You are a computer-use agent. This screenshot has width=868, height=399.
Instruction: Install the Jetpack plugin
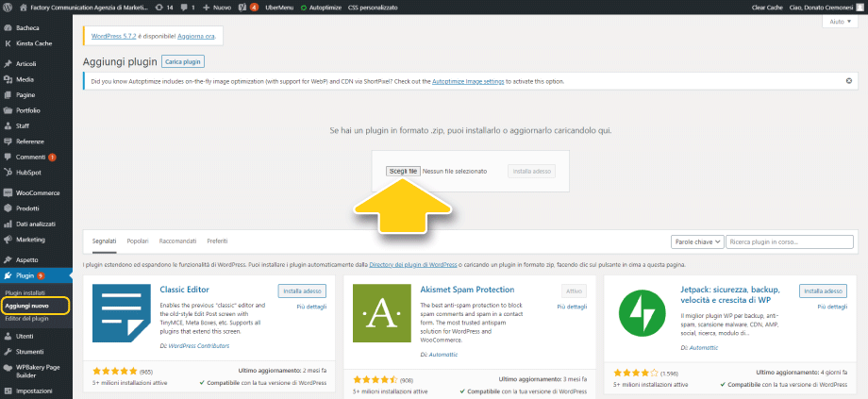[x=823, y=291]
